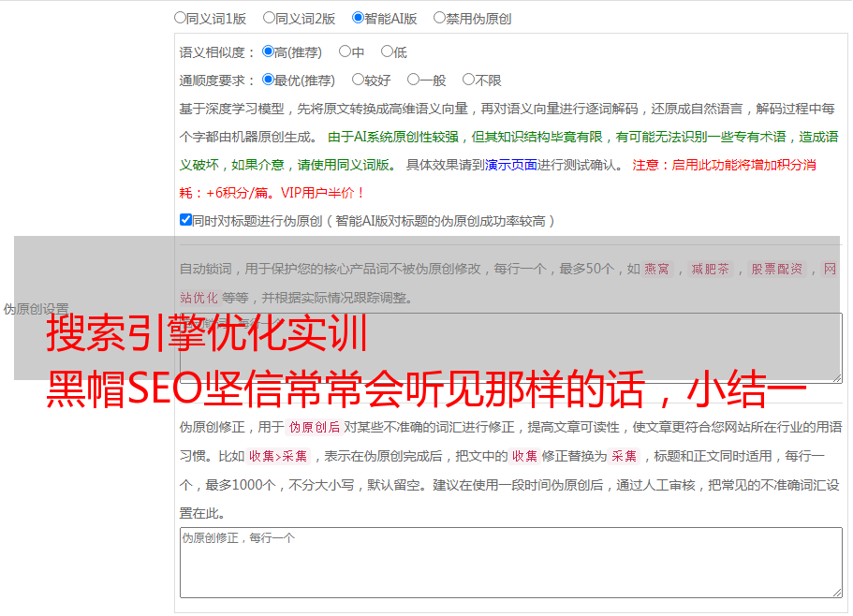This screenshot has width=853, height=616.
Task: Choose the 智能AI版 radio option
Action: (358, 18)
